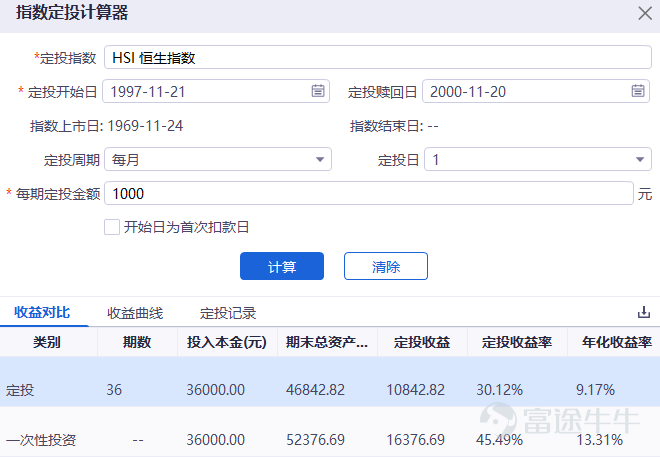
Task: Select the 一次性投资 row label
Action: pyautogui.click(x=41, y=440)
